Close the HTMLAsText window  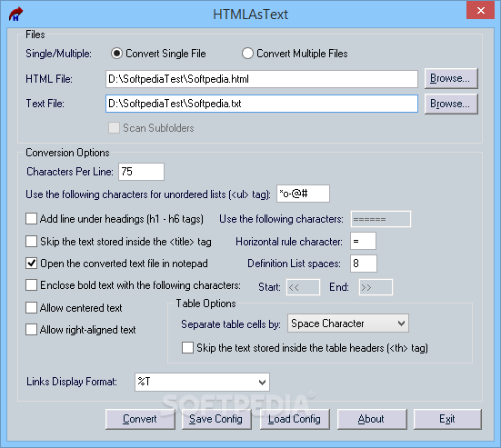(x=480, y=10)
